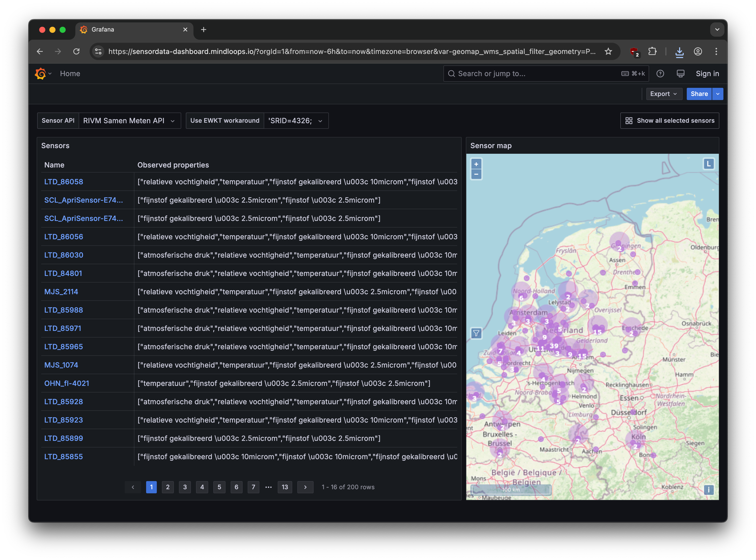756x560 pixels.
Task: Go to next table page arrow
Action: click(305, 487)
